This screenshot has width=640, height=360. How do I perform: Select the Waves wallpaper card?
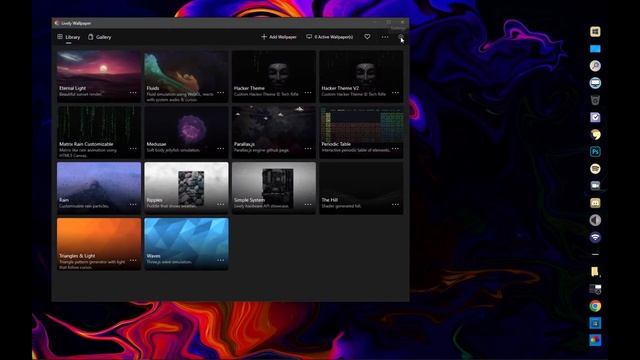click(186, 244)
